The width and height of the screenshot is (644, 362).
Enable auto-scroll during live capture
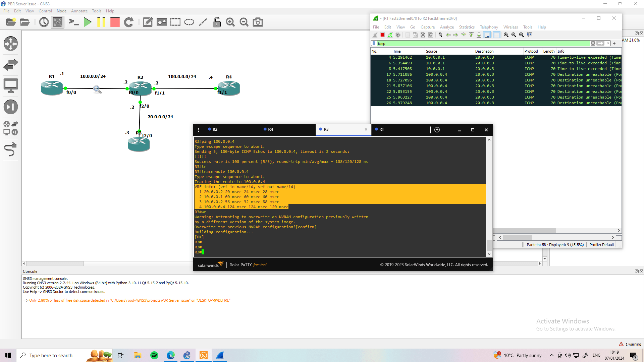coord(487,35)
